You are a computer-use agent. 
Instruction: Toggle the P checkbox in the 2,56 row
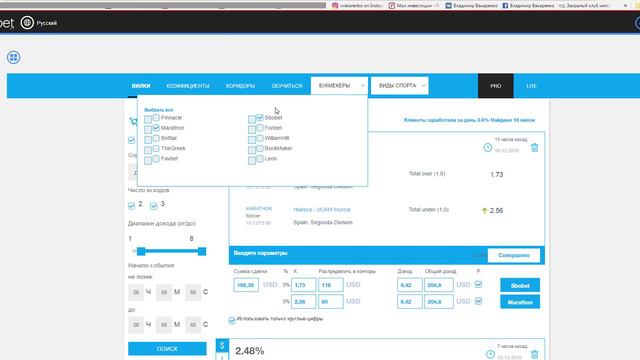pos(478,301)
